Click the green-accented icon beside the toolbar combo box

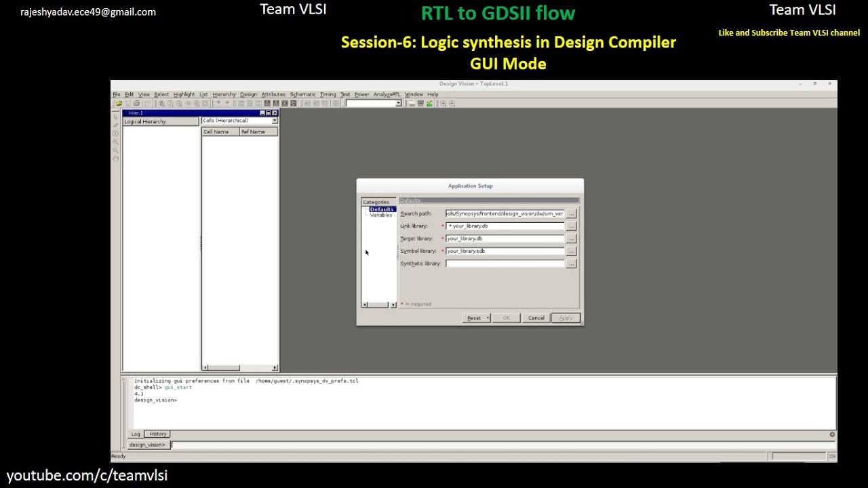click(x=429, y=104)
